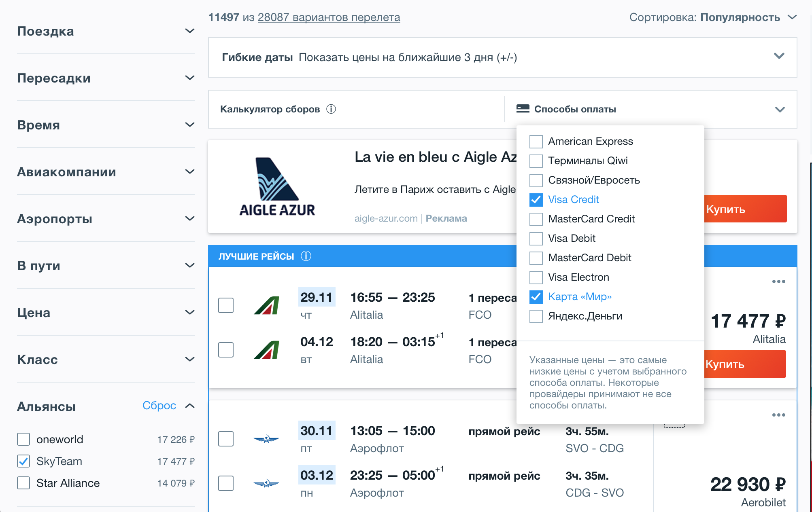Click the info icon next to Калькулятор сборов
This screenshot has width=812, height=512.
pos(331,109)
